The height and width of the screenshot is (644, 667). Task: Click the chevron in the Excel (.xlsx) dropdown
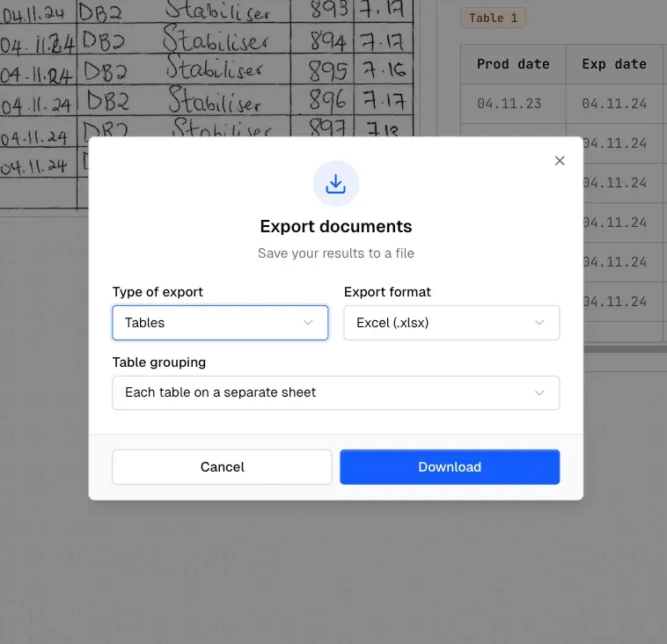point(539,323)
